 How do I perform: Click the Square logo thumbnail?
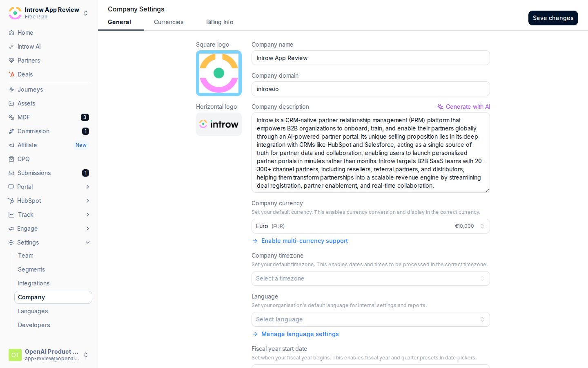[219, 73]
